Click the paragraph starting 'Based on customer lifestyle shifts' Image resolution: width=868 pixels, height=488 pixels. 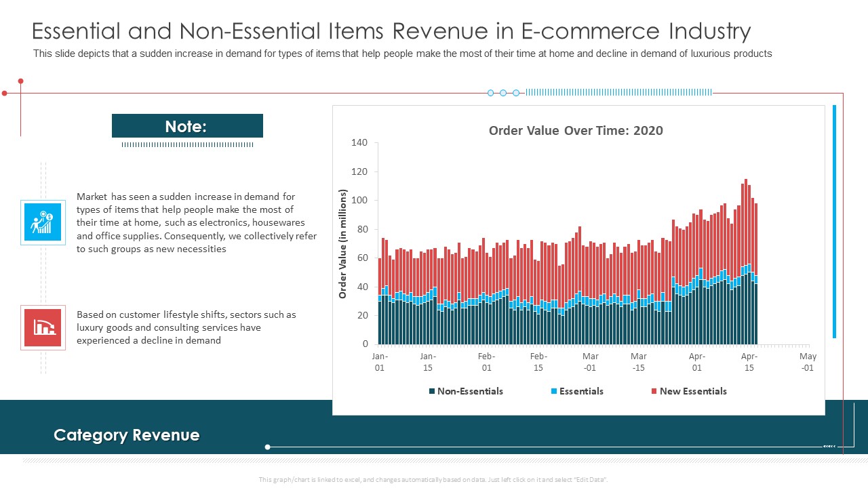click(x=186, y=327)
